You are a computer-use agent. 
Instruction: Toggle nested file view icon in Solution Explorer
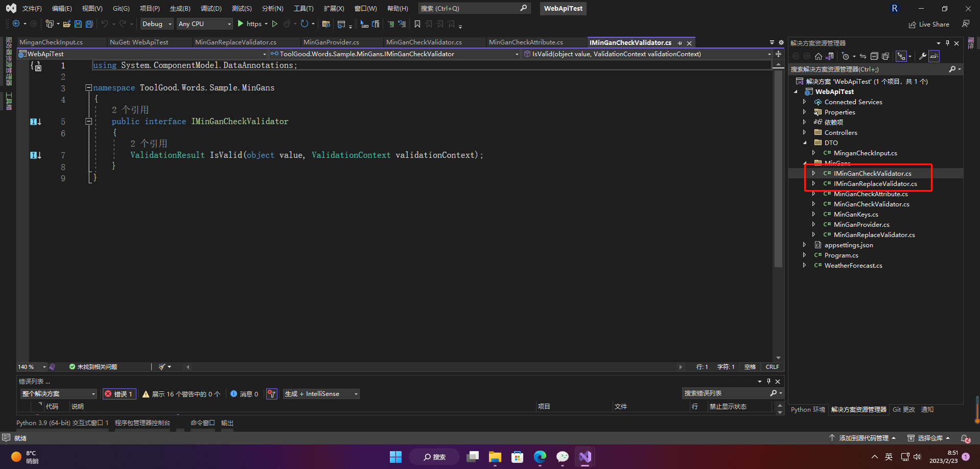pos(902,56)
